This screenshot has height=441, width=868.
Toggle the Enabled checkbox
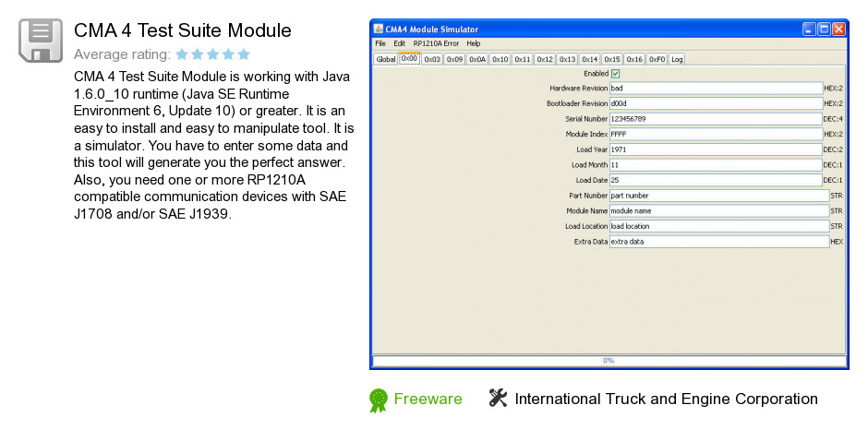[616, 74]
